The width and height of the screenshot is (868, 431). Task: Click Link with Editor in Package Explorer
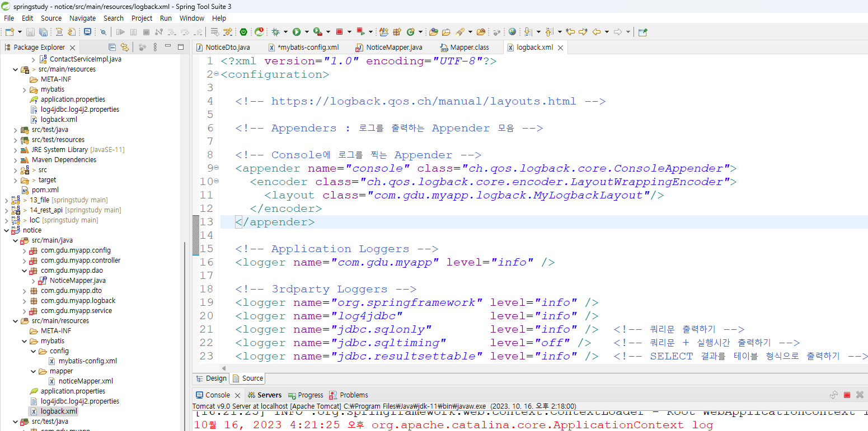coord(125,48)
